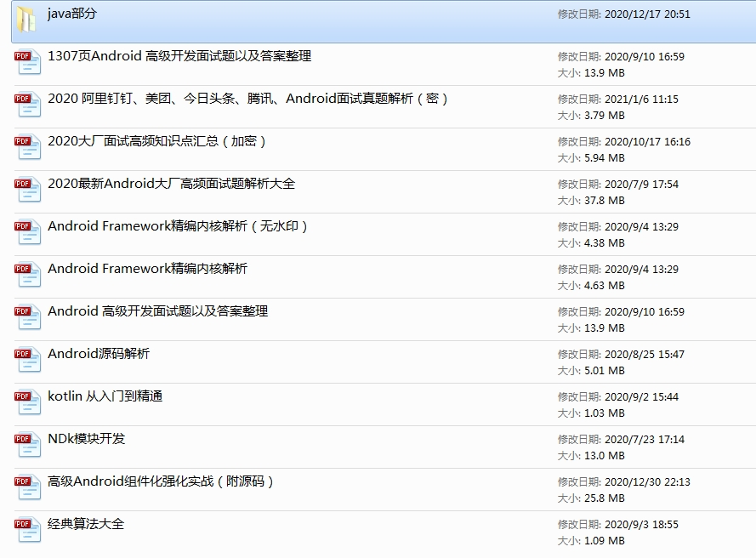
Task: Click size value 1.03 MB
Action: click(x=604, y=413)
